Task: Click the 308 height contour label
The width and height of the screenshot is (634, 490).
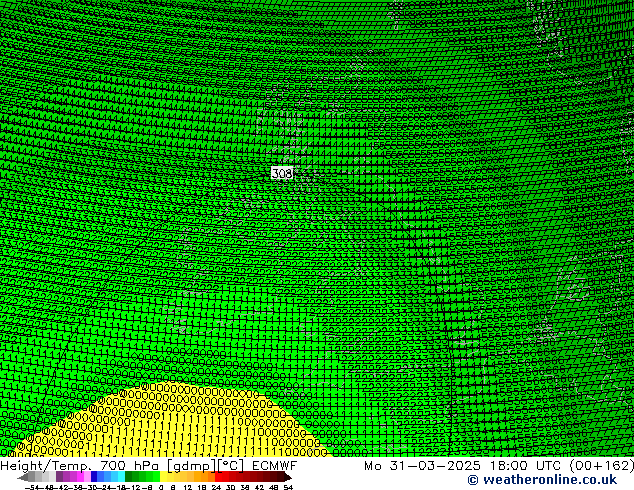Action: click(282, 173)
